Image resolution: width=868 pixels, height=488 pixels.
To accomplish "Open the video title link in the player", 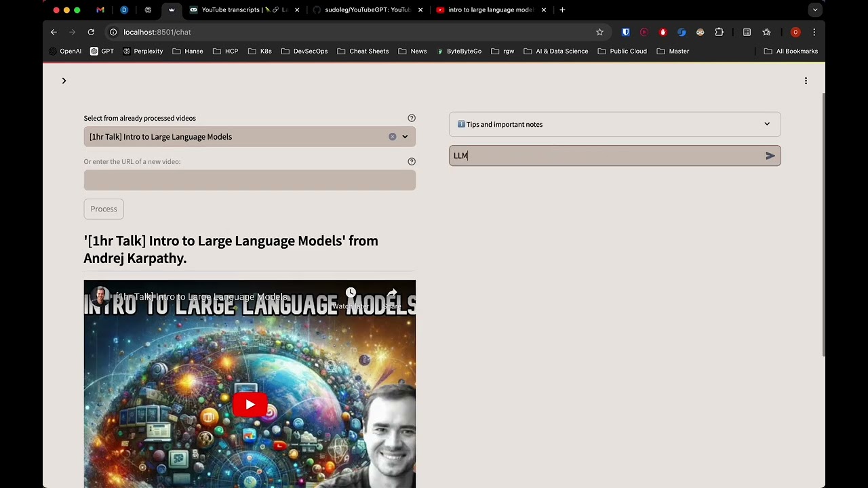I will [x=201, y=297].
